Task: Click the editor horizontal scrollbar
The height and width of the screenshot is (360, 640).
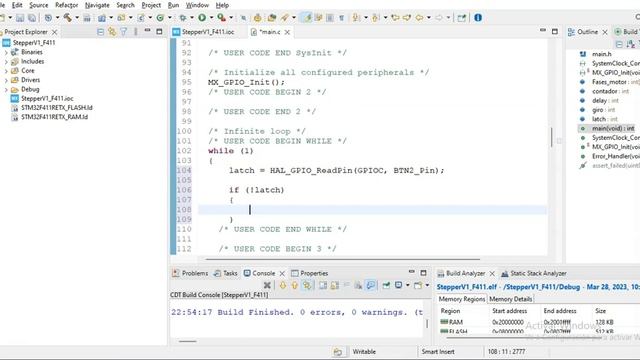Action: 343,259
